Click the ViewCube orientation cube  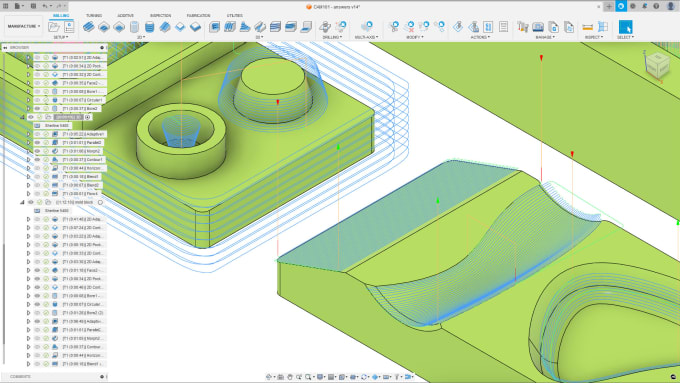pos(657,65)
